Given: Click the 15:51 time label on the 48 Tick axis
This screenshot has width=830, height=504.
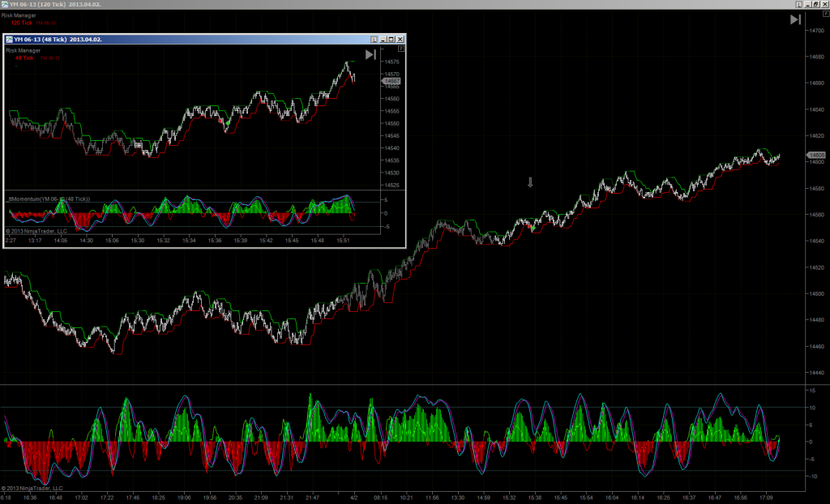Looking at the screenshot, I should tap(343, 241).
